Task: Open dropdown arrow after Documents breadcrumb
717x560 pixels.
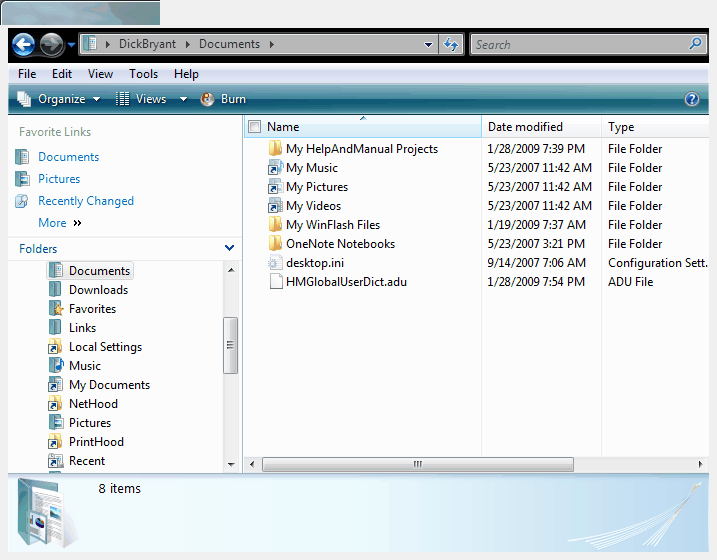Action: coord(272,44)
